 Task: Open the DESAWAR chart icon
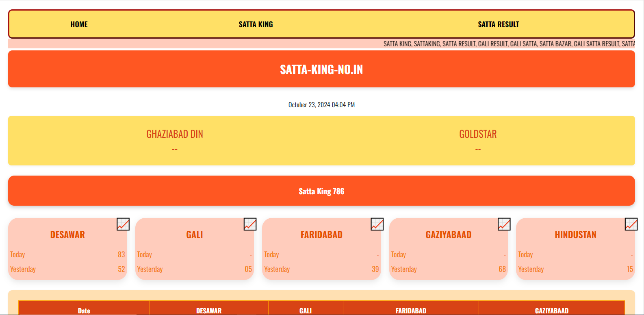tap(123, 224)
